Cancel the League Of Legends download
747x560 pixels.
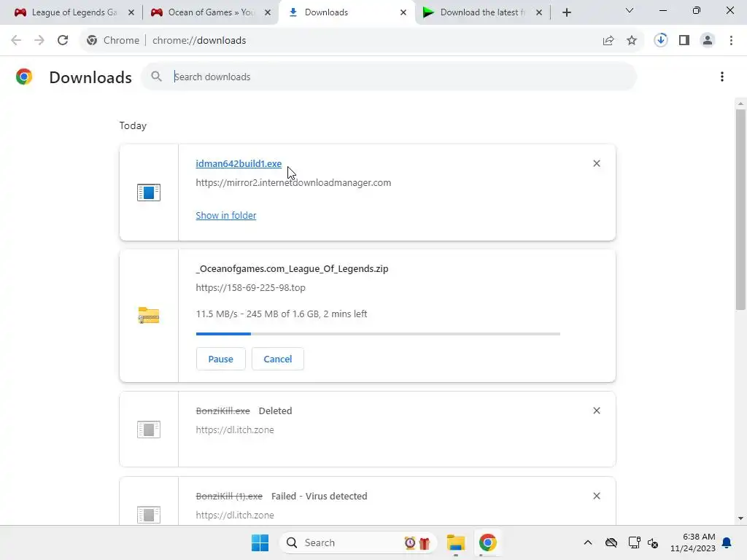click(x=278, y=359)
